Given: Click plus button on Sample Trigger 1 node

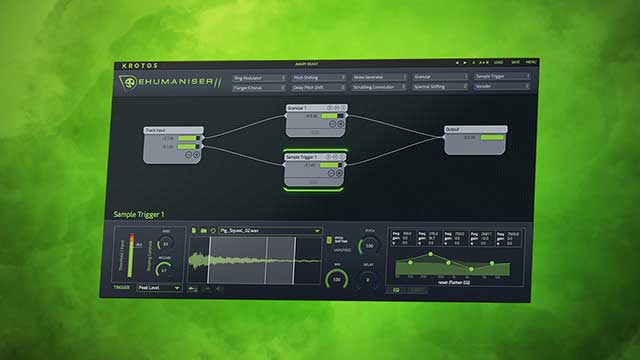Looking at the screenshot, I should pos(339,173).
